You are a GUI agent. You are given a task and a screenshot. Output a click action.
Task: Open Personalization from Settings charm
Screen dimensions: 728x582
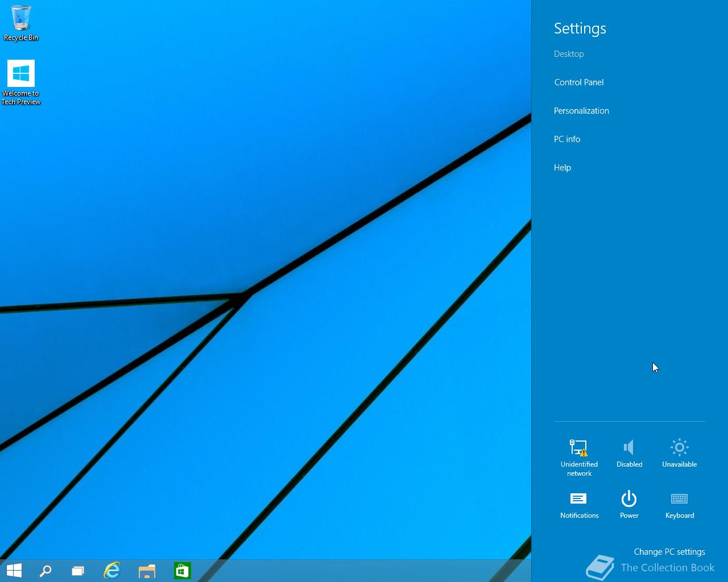[x=581, y=111]
